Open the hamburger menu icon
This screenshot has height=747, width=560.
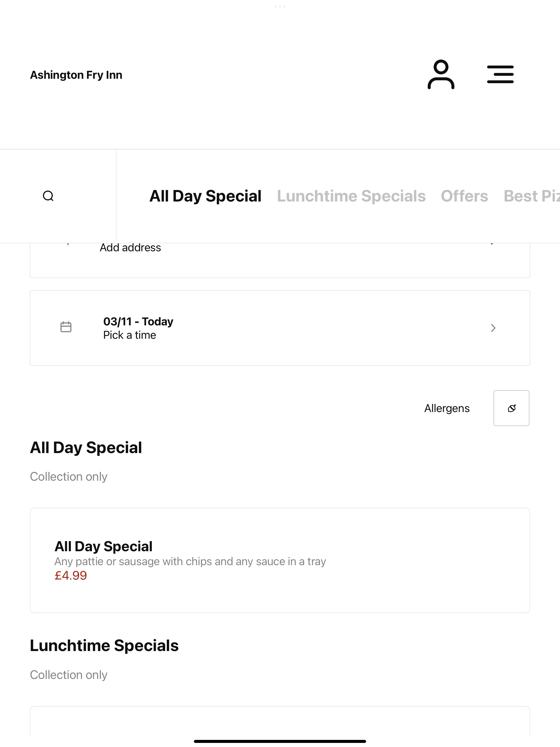(500, 75)
